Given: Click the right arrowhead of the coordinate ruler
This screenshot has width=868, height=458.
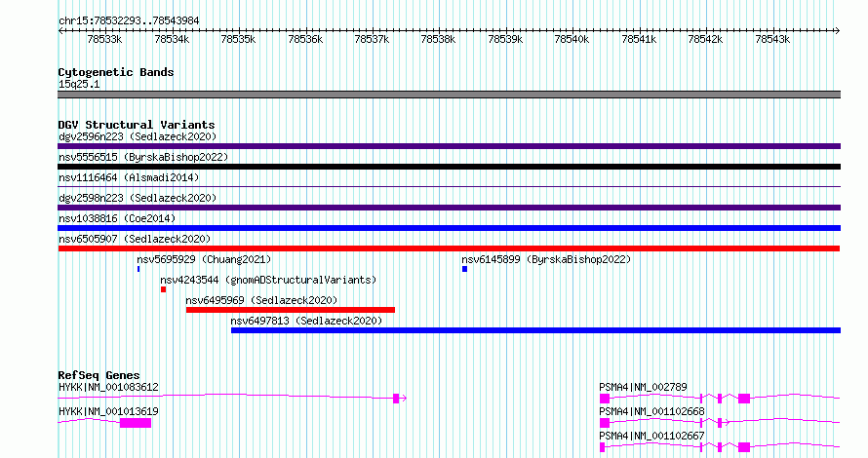Looking at the screenshot, I should coord(838,31).
